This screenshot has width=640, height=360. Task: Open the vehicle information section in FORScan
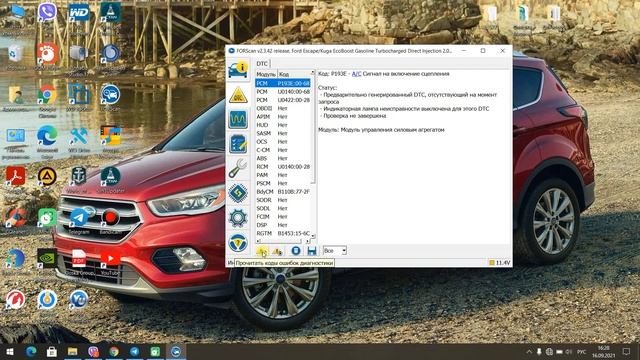238,70
